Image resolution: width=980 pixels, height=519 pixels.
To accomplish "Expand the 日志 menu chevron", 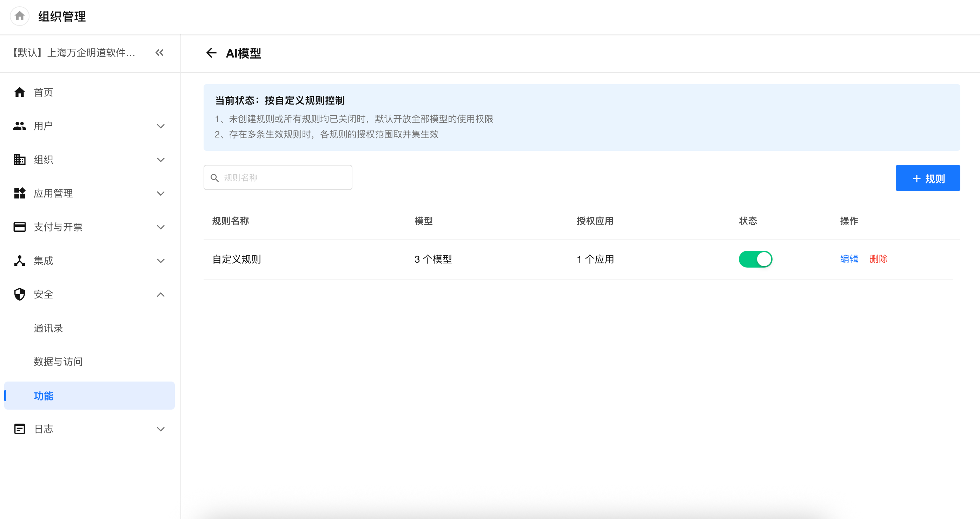I will coord(160,429).
